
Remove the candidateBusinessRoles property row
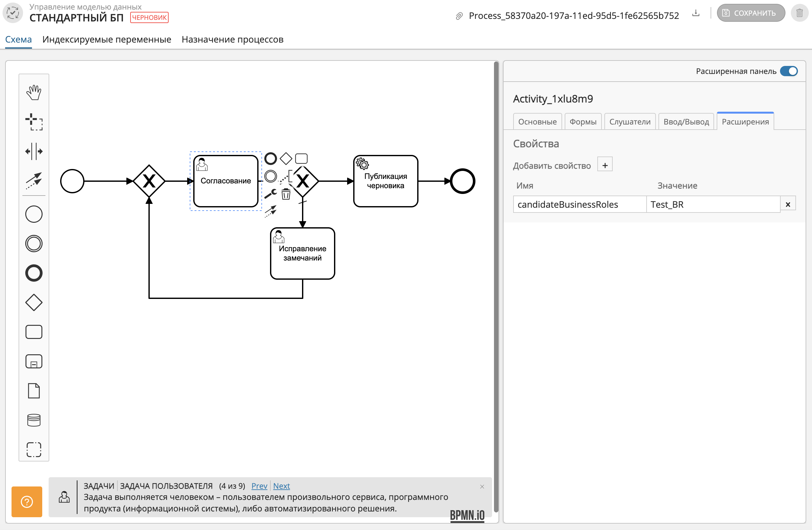click(788, 204)
